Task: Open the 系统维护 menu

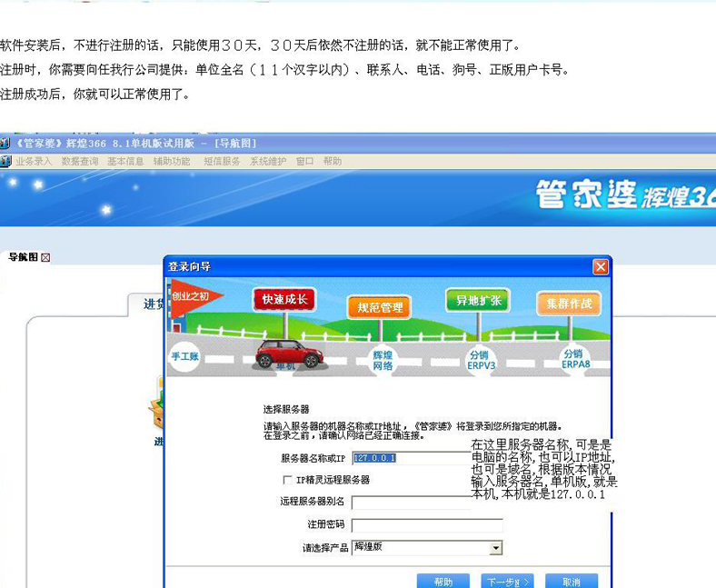Action: (x=268, y=161)
